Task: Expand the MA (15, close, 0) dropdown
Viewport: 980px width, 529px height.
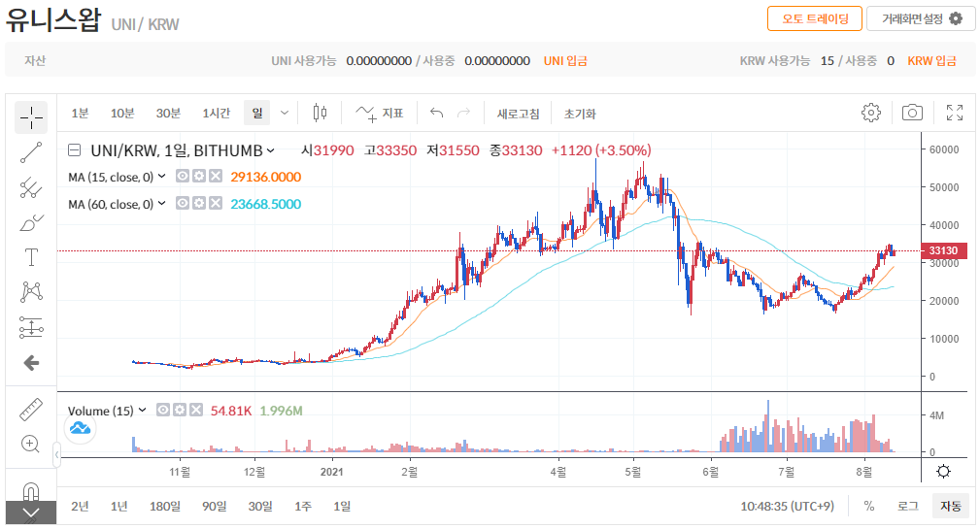Action: click(162, 177)
